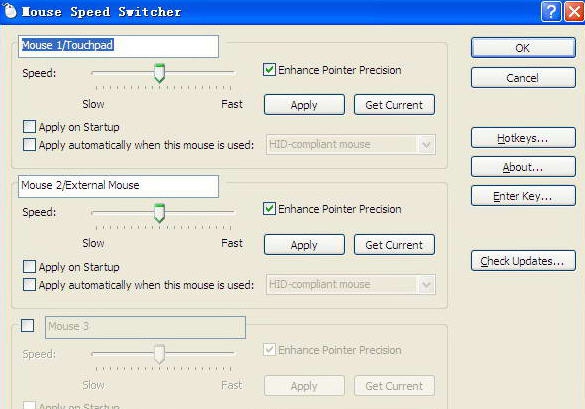Click the Cancel button

(523, 78)
